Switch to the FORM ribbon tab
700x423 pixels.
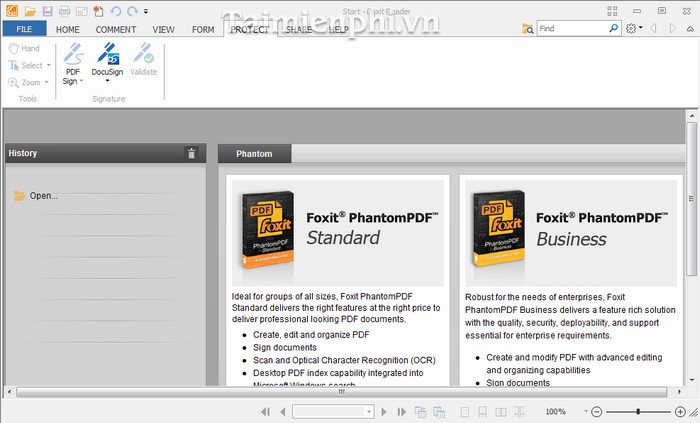coord(203,29)
